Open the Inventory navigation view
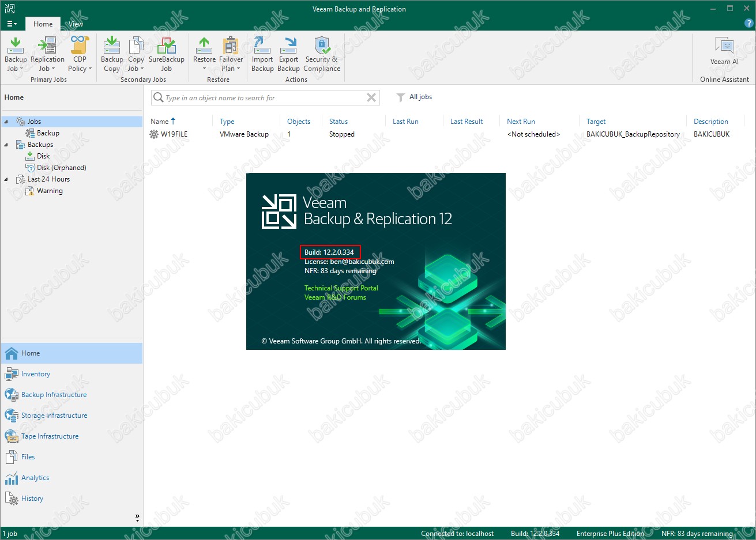This screenshot has width=756, height=540. click(x=72, y=374)
